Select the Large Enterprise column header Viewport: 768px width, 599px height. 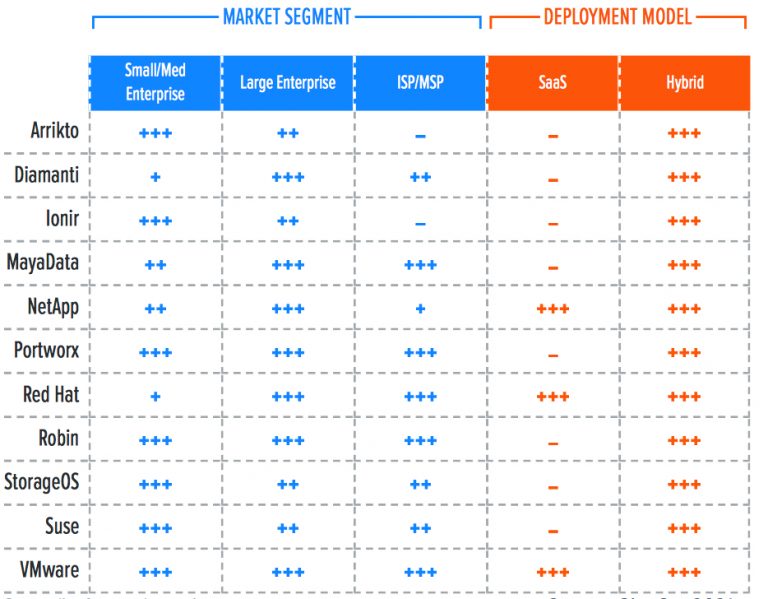click(x=287, y=82)
